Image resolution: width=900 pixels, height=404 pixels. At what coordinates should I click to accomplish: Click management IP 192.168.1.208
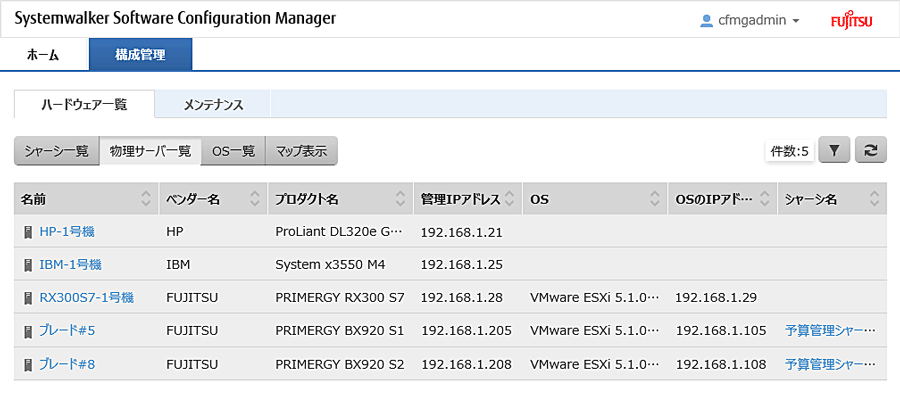466,364
